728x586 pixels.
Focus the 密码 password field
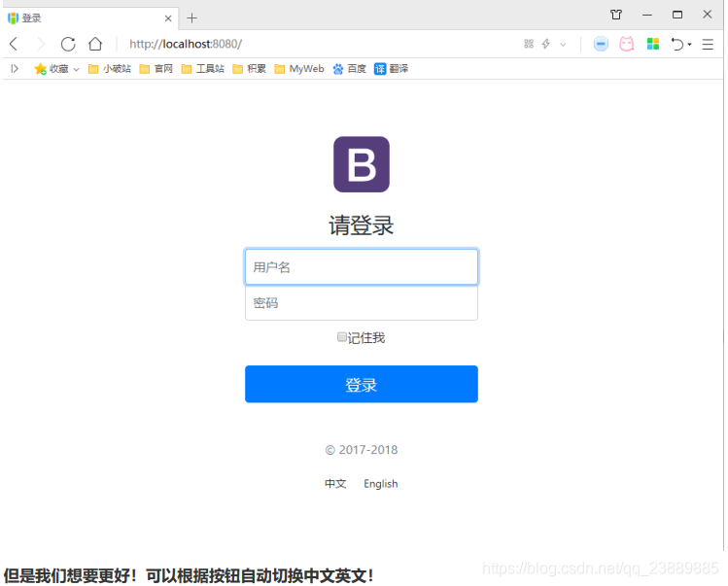pos(362,303)
